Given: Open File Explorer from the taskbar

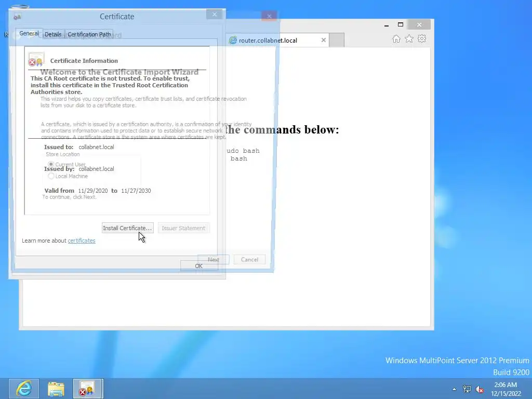Looking at the screenshot, I should tap(56, 389).
